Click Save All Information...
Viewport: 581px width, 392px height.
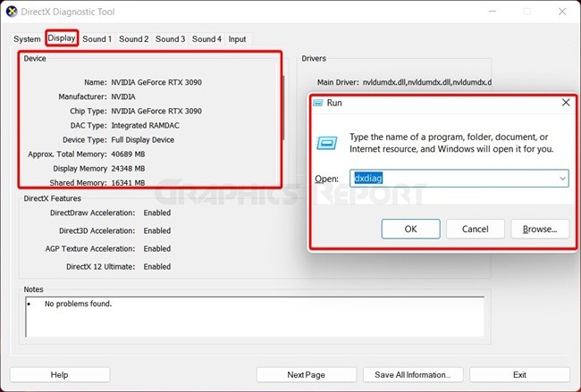(x=413, y=375)
